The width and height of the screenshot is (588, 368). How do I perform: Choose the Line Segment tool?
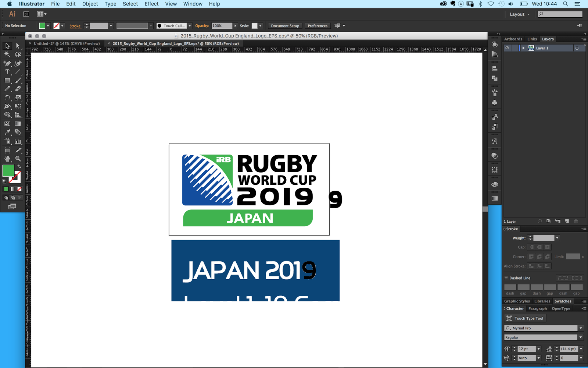18,72
